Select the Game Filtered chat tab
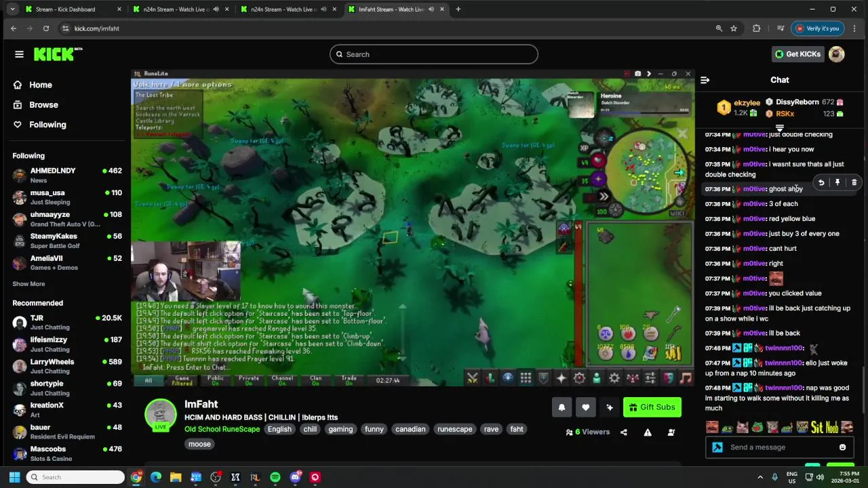This screenshot has width=868, height=488. pos(182,380)
